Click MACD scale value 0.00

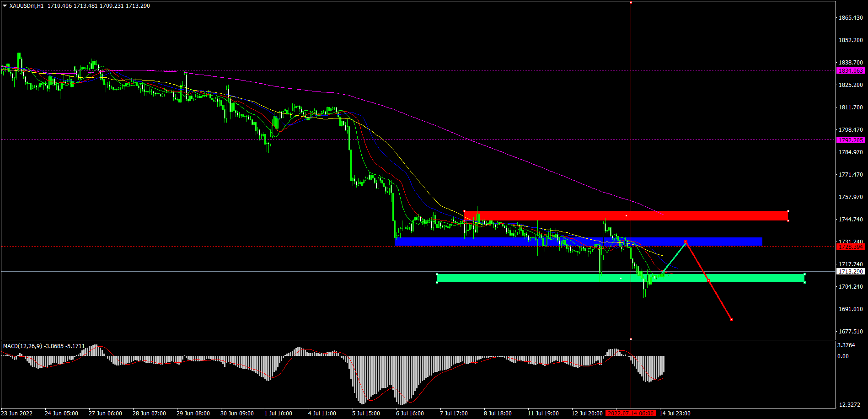pyautogui.click(x=843, y=356)
